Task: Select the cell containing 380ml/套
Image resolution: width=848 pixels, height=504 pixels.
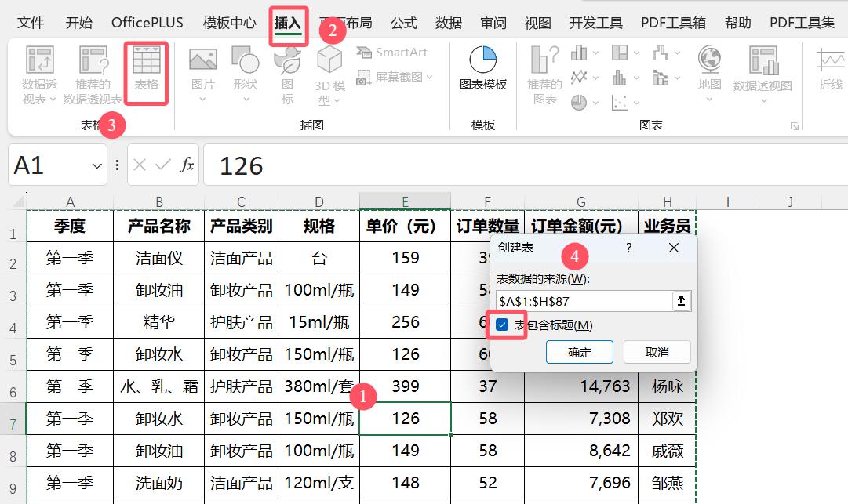Action: pyautogui.click(x=318, y=386)
